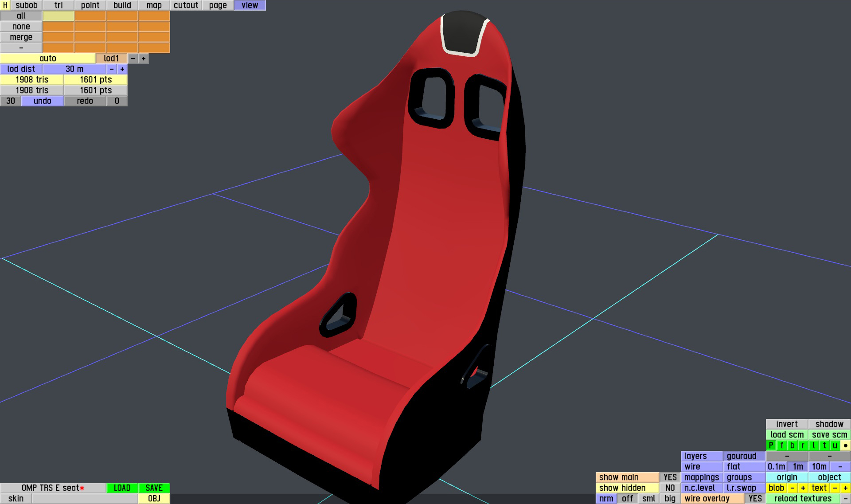
Task: Open the cutout tab
Action: tap(186, 5)
